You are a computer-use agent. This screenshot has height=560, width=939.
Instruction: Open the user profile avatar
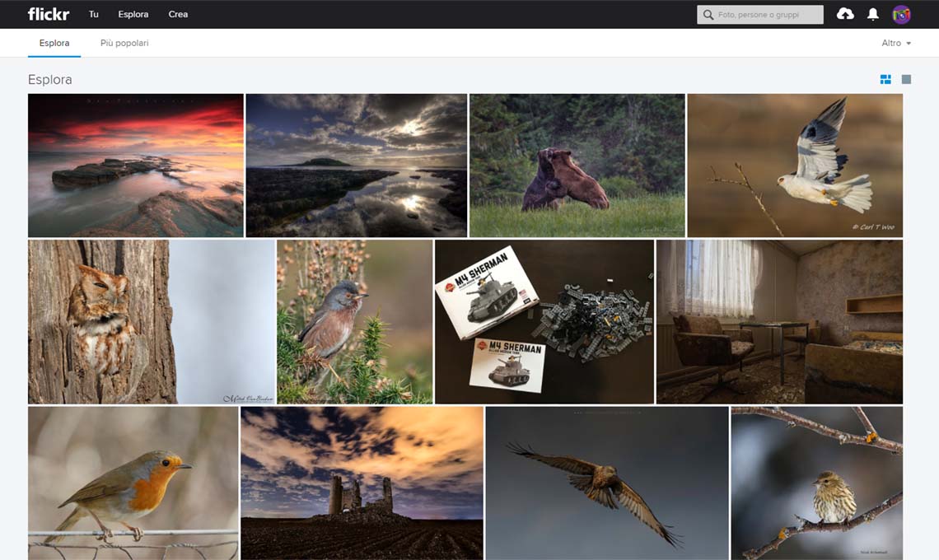point(901,14)
